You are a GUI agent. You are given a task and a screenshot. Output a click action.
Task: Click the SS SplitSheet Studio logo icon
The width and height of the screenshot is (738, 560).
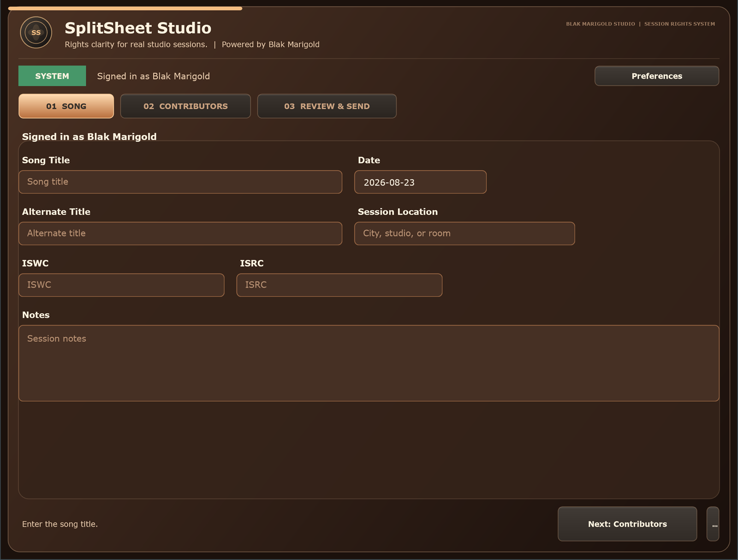click(x=36, y=32)
